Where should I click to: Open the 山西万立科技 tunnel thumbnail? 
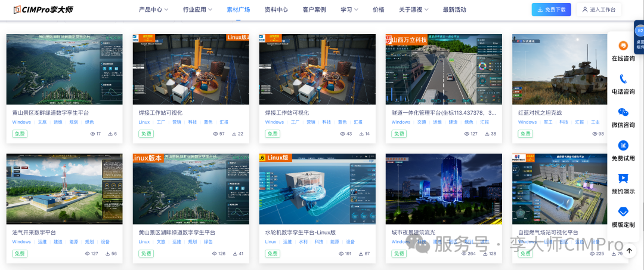[x=444, y=69]
